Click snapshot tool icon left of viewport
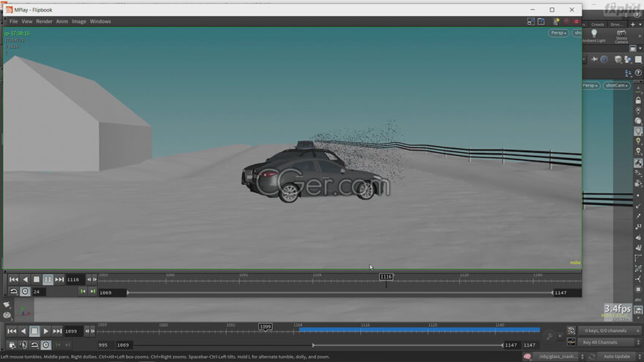The width and height of the screenshot is (644, 362). coord(7,304)
